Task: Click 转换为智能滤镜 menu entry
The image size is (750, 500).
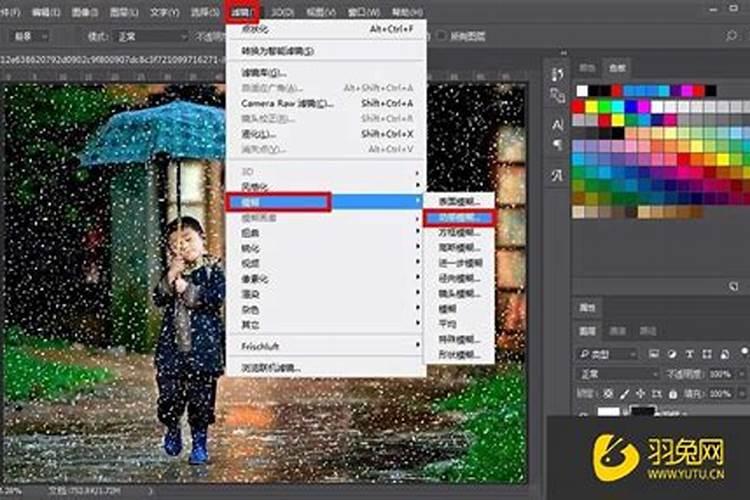Action: 277,51
